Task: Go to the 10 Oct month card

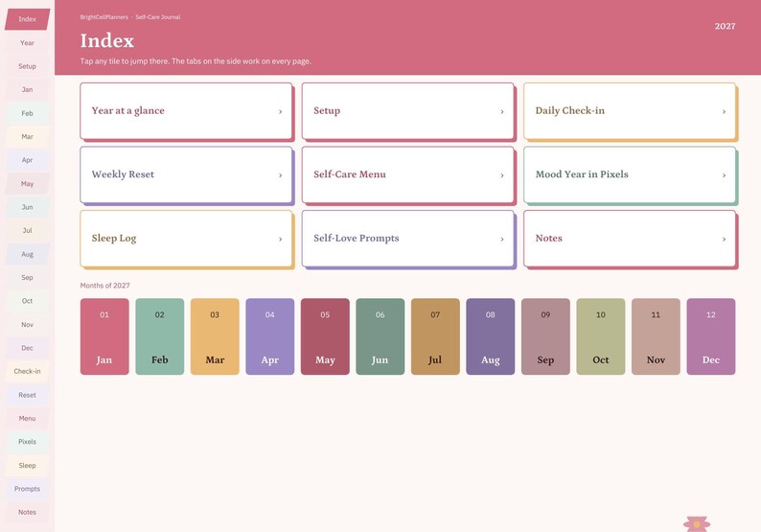Action: coord(601,336)
